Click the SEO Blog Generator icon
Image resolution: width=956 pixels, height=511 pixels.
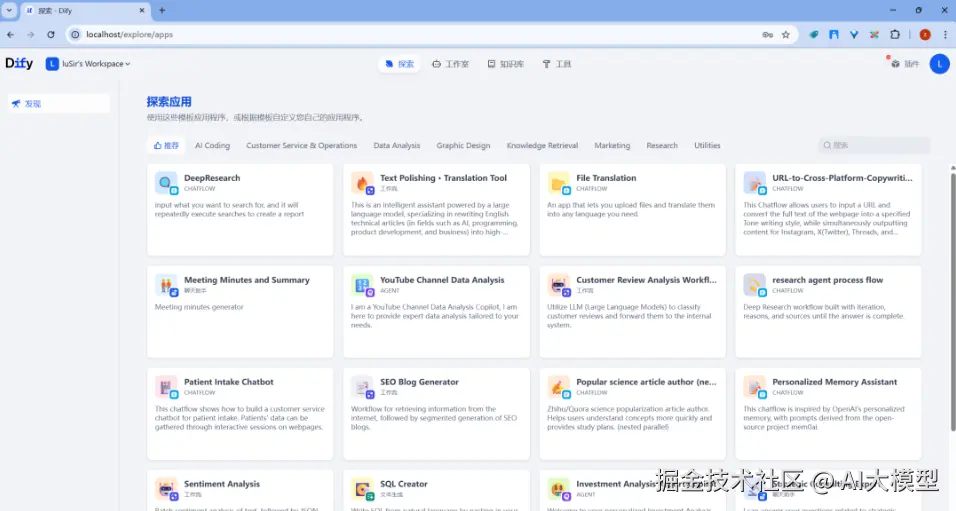tap(362, 387)
